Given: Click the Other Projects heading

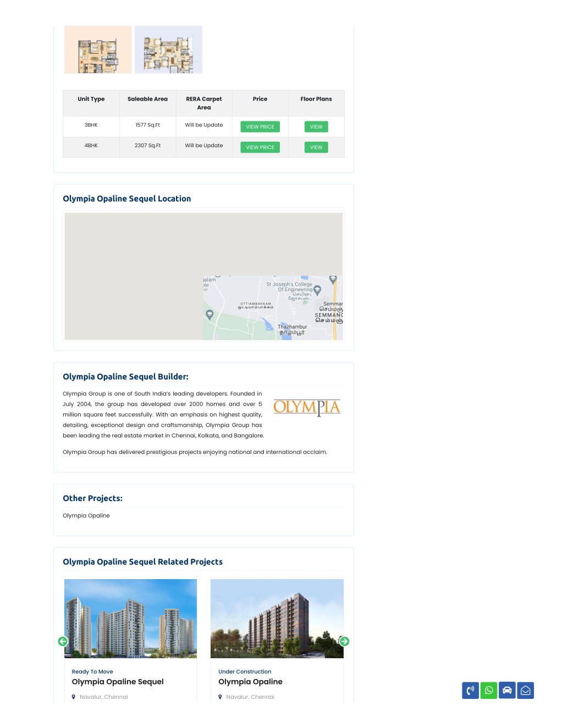Looking at the screenshot, I should point(93,498).
